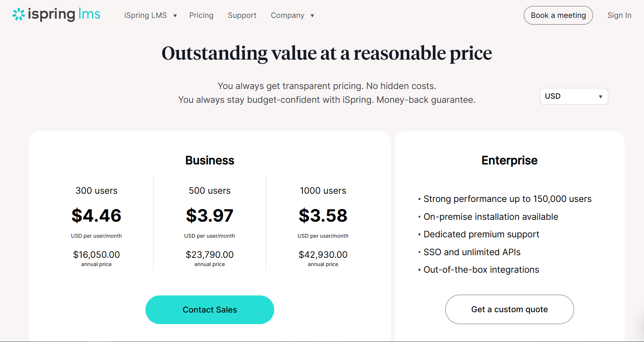Select the 1000 users pricing tier

(x=323, y=190)
